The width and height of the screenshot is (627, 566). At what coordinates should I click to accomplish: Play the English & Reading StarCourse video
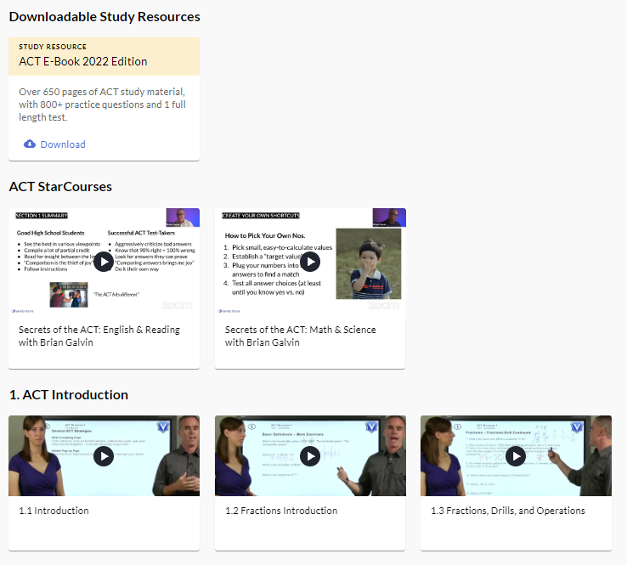point(104,262)
